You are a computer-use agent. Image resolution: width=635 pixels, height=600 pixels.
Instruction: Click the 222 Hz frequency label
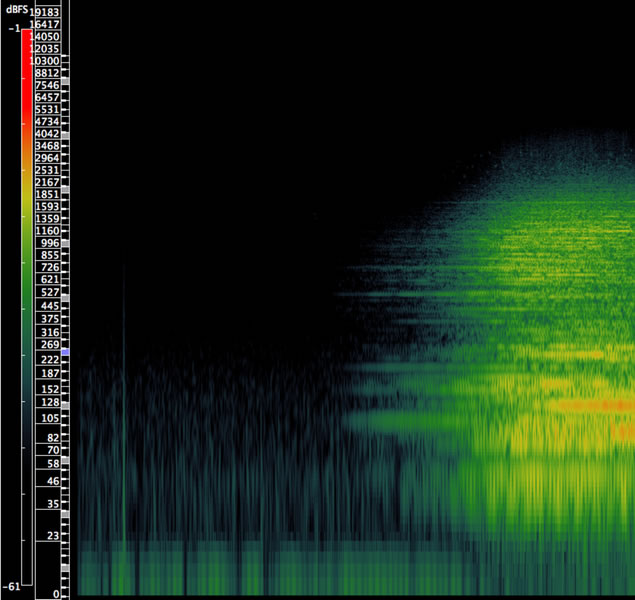click(x=49, y=359)
